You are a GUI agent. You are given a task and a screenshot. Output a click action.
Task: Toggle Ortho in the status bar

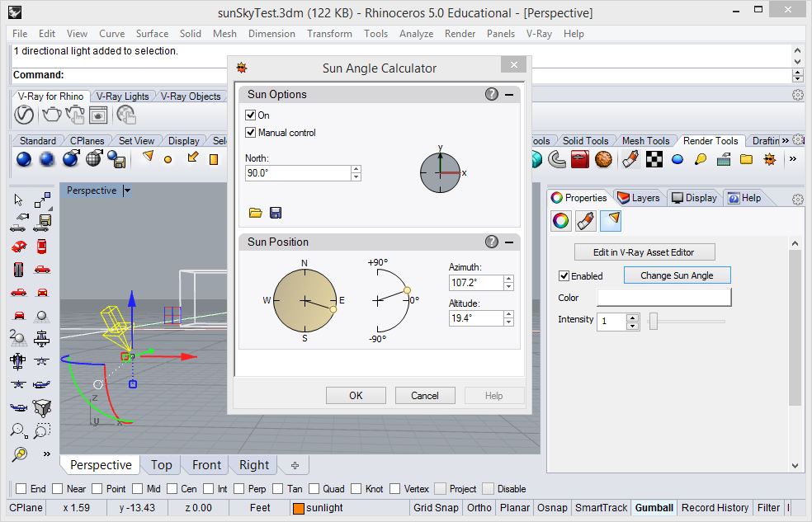[x=479, y=507]
